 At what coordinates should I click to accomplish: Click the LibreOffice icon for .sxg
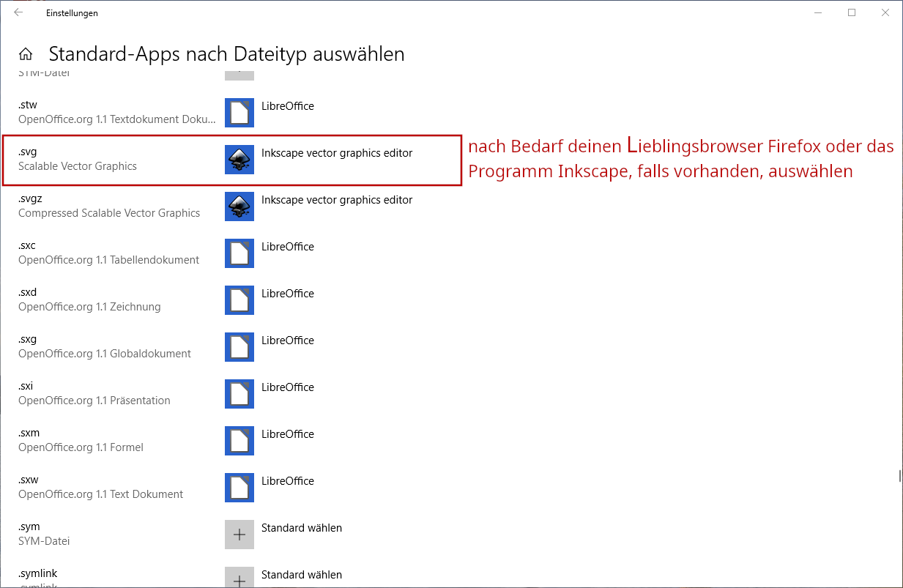pyautogui.click(x=239, y=347)
